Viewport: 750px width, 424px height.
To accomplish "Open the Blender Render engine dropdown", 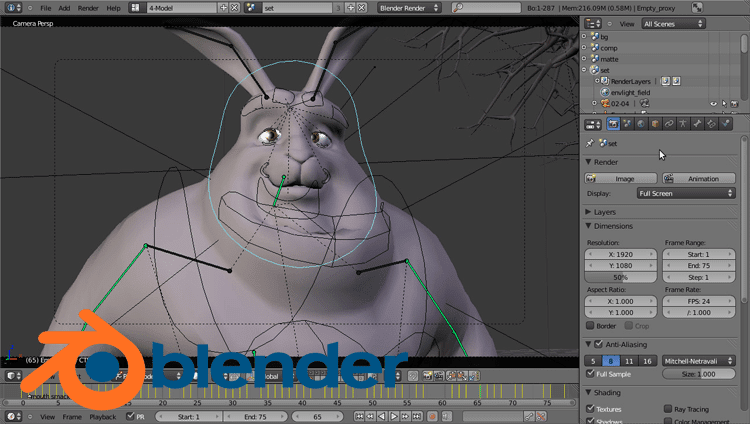I will tap(409, 8).
